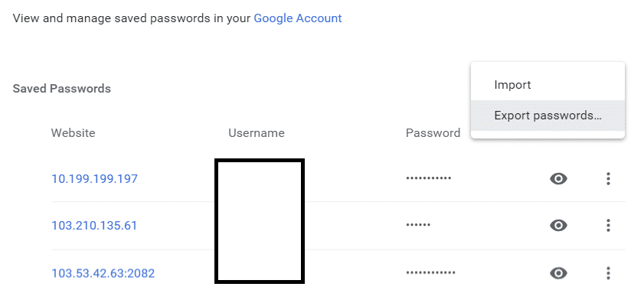Image resolution: width=644 pixels, height=290 pixels.
Task: Open the 103.53.42.63:2082 site link
Action: point(103,273)
